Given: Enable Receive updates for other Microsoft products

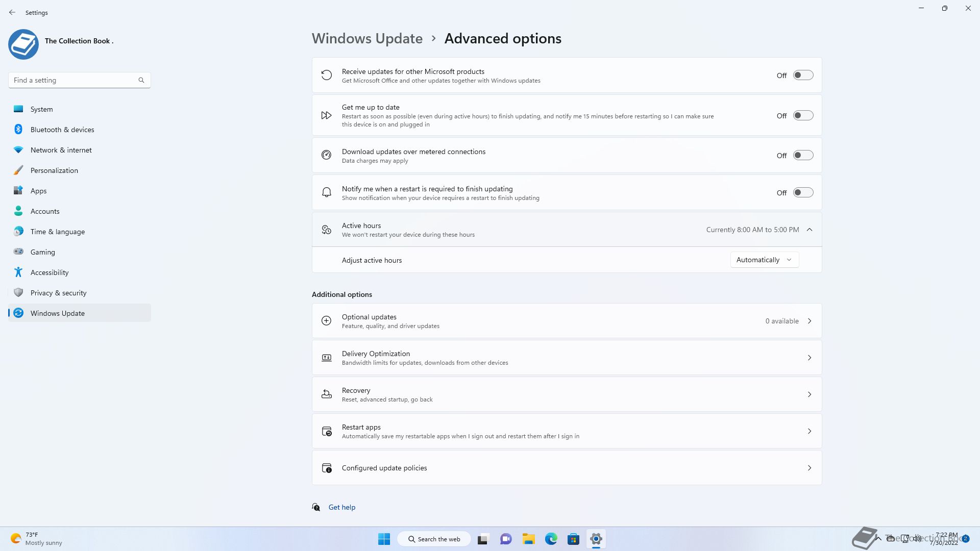Looking at the screenshot, I should coord(803,75).
